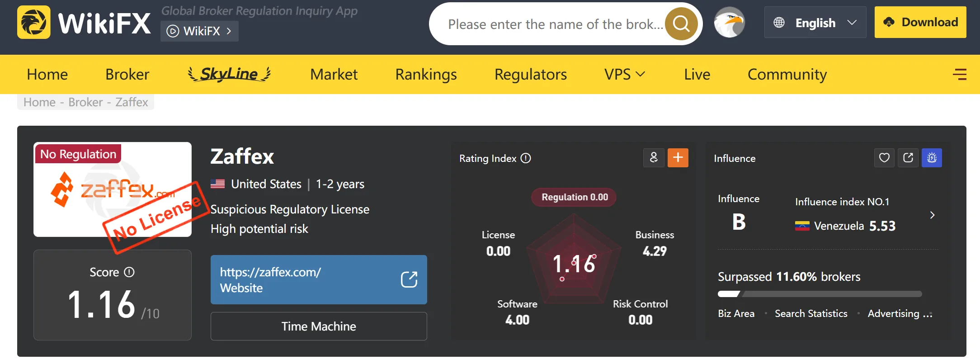Image resolution: width=980 pixels, height=364 pixels.
Task: Click the Suspicious Regulatory License text
Action: coord(290,209)
